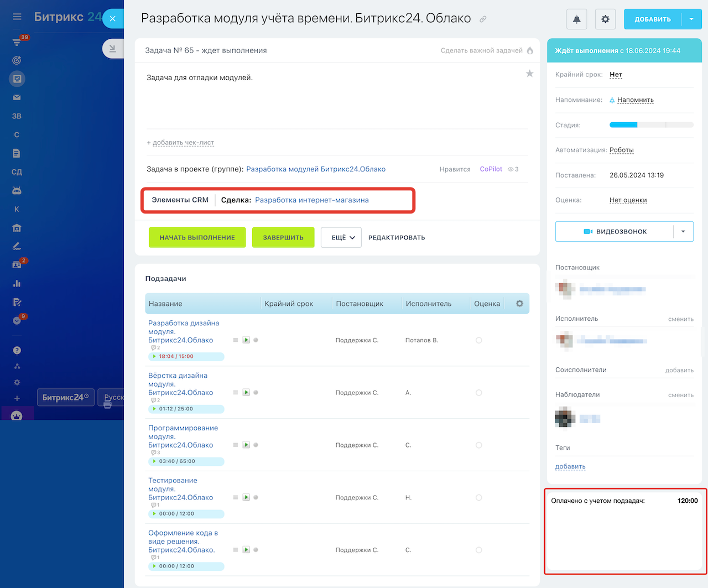Open the robot icon in the sidebar
The width and height of the screenshot is (708, 588).
click(x=17, y=190)
